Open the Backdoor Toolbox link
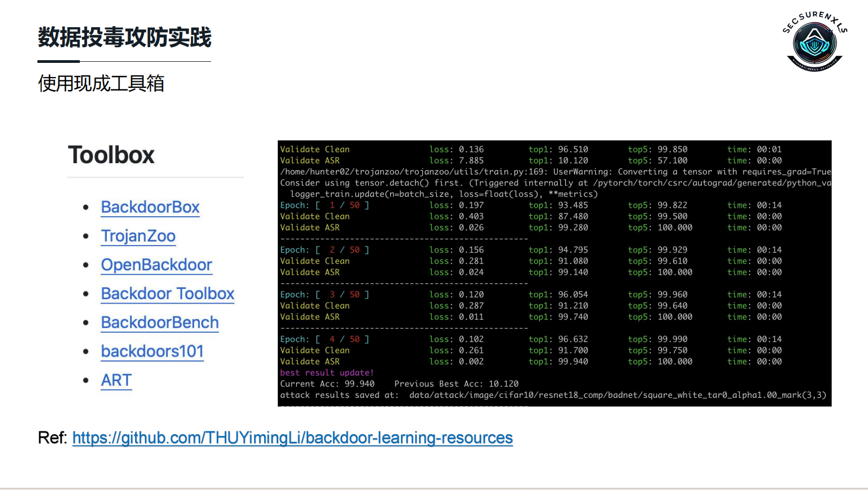The width and height of the screenshot is (868, 490). pyautogui.click(x=168, y=293)
